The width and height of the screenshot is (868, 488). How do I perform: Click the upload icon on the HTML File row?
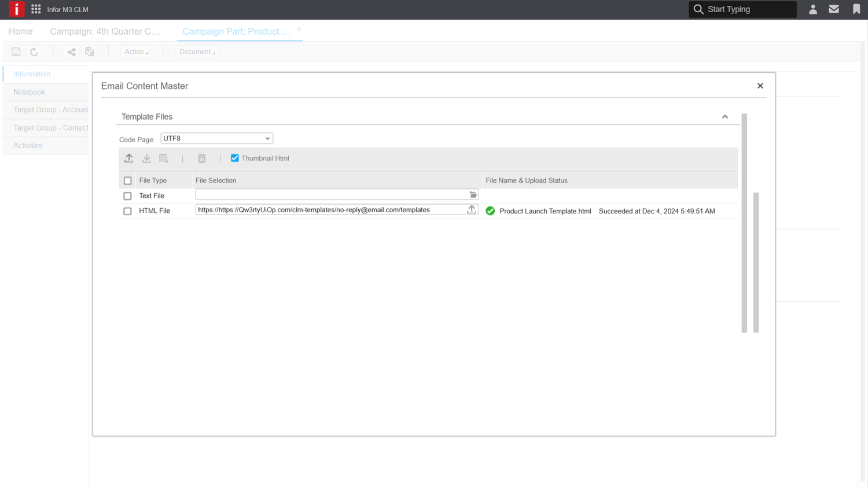[x=472, y=210]
